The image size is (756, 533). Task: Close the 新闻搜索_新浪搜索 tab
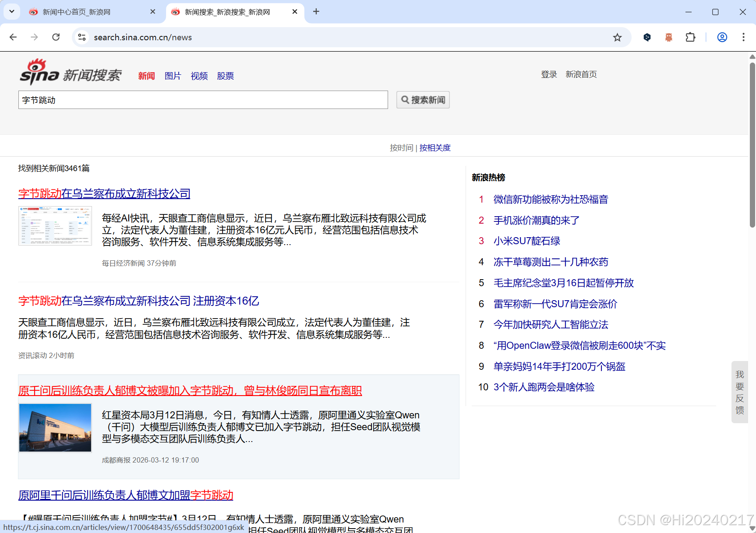pyautogui.click(x=295, y=12)
